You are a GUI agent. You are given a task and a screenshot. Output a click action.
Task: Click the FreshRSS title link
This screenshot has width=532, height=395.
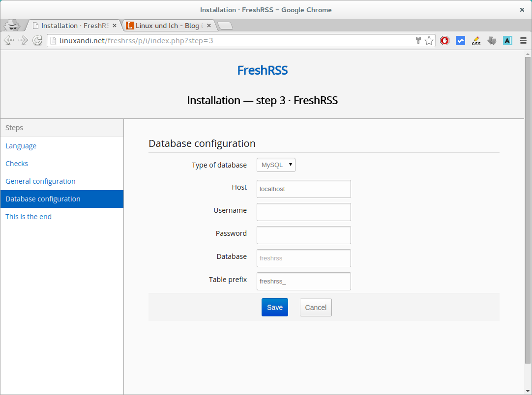(262, 70)
